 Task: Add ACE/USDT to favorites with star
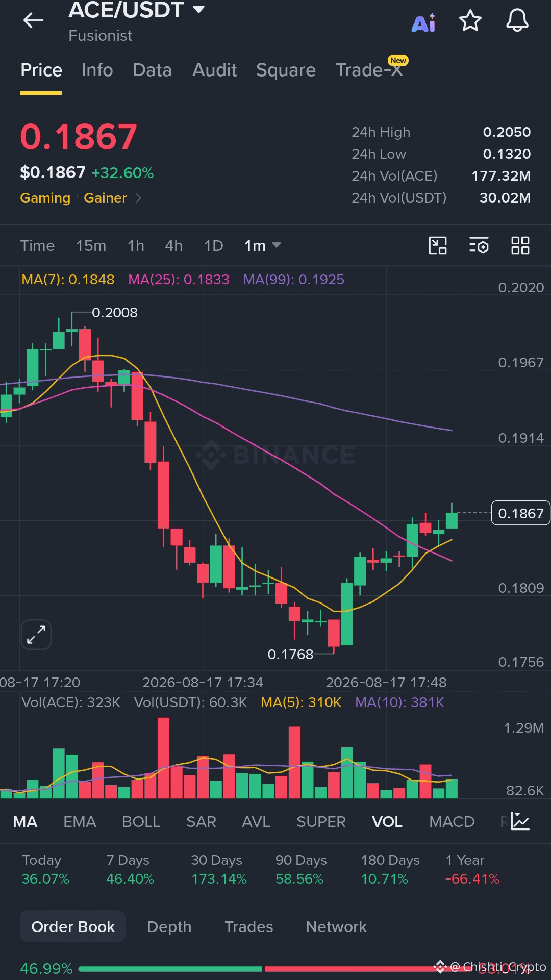pyautogui.click(x=470, y=21)
